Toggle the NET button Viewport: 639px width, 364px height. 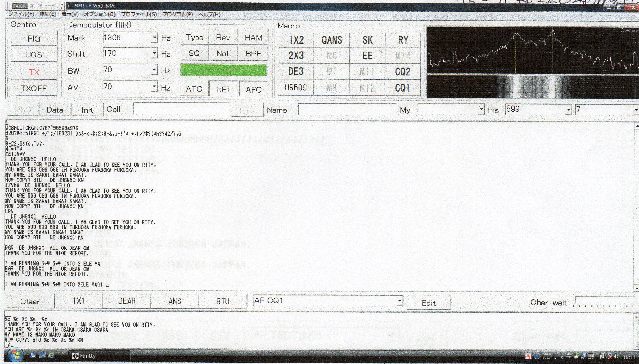point(223,89)
